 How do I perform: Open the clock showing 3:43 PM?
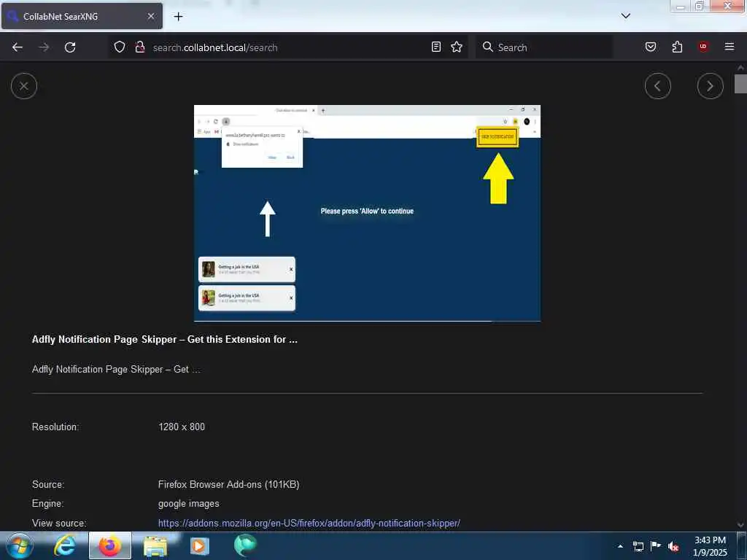[x=710, y=546]
